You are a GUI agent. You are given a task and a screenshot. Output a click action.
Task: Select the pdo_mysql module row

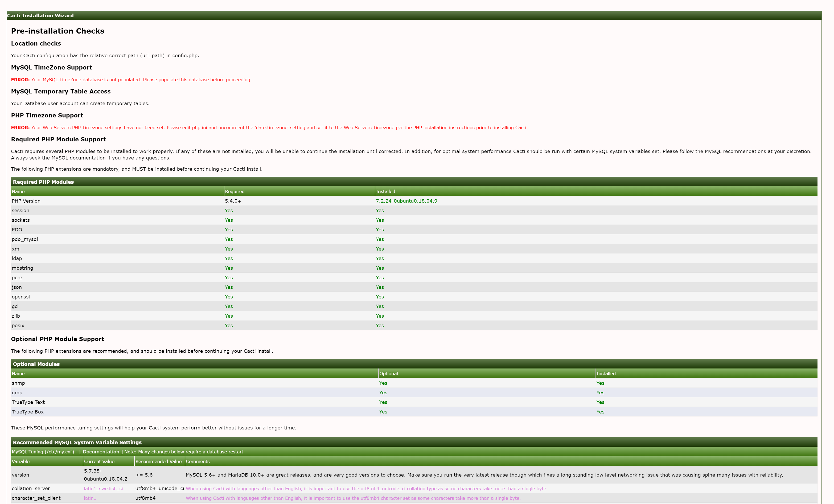(25, 239)
